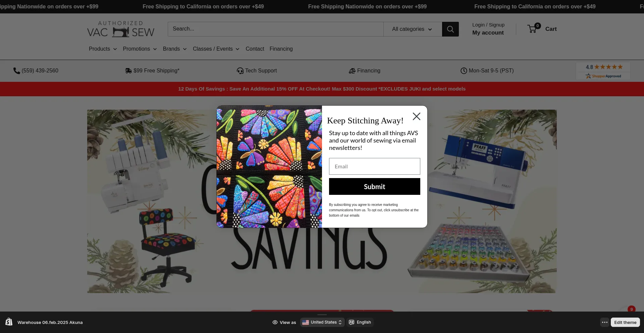Click the Submit newsletter button

click(374, 186)
